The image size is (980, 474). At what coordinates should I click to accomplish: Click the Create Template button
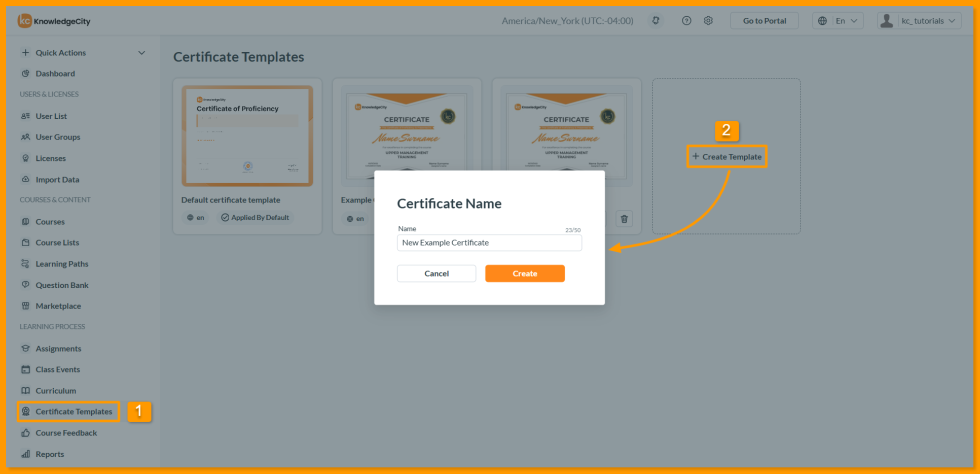727,157
